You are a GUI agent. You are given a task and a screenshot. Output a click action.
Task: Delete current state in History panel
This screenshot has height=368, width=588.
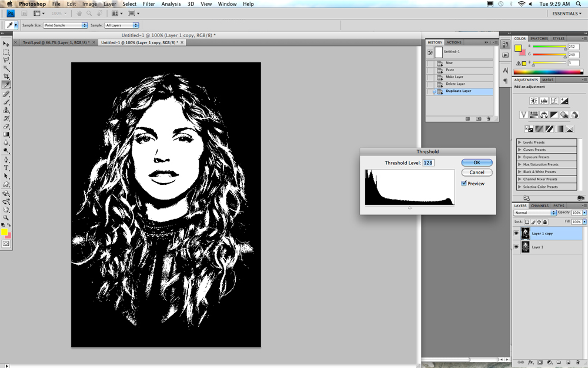click(488, 119)
